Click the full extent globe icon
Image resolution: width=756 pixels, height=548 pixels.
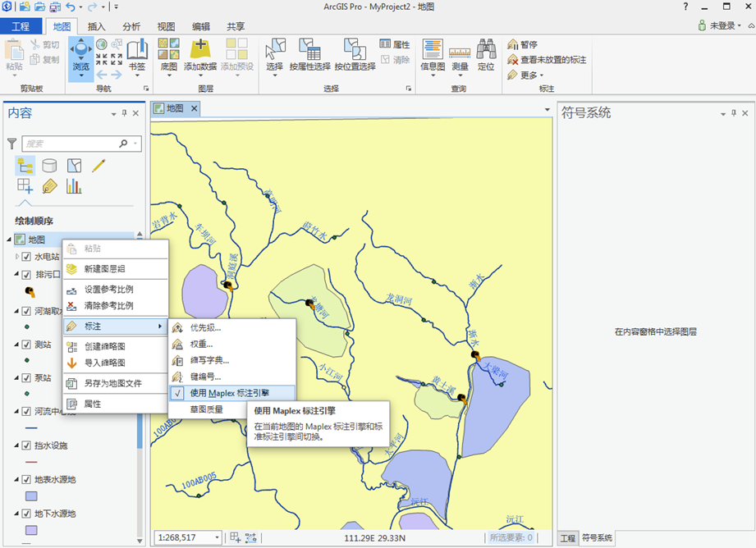click(102, 44)
